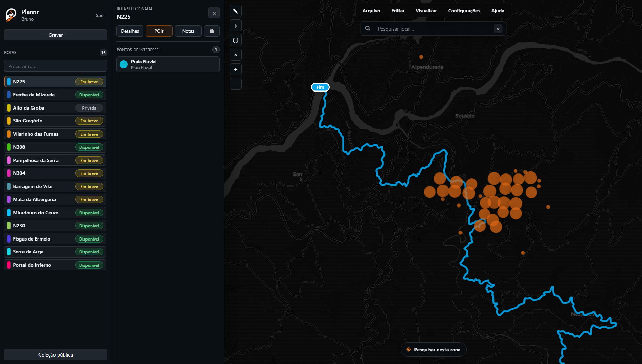Select the Miradouro do Cervo route
This screenshot has width=642, height=364.
click(x=55, y=213)
